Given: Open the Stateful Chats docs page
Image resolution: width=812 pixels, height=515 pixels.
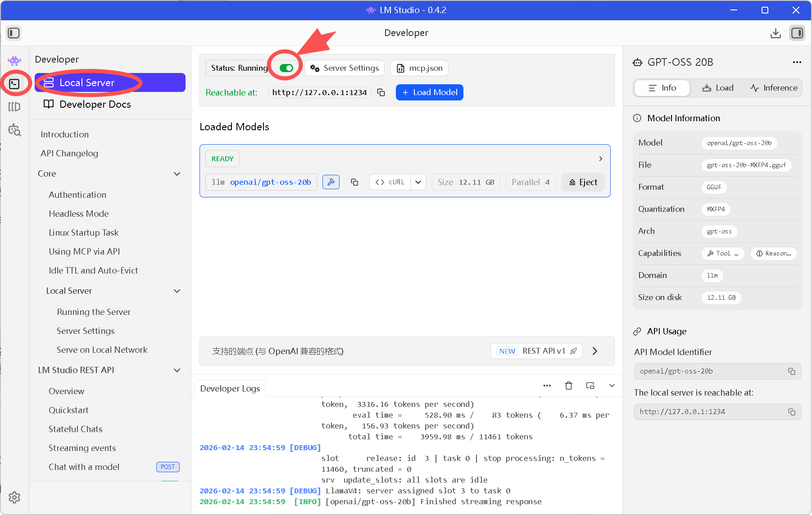Looking at the screenshot, I should pyautogui.click(x=76, y=429).
